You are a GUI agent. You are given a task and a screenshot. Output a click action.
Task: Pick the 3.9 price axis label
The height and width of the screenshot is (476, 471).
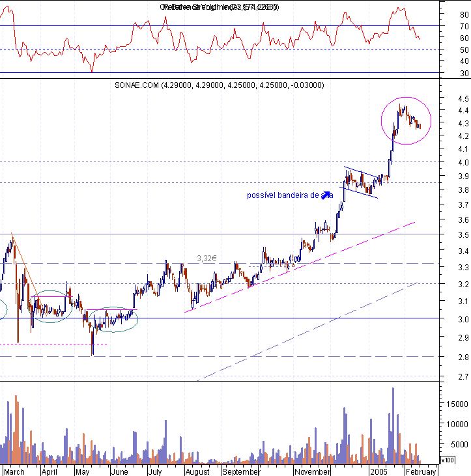coord(463,176)
